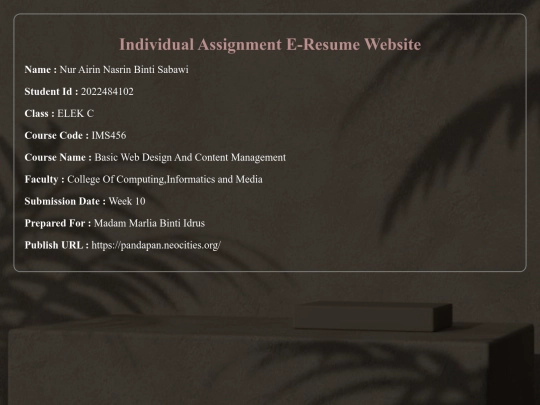Click College Of Computing,Informatics and Media
540x405 pixels.
click(x=165, y=179)
